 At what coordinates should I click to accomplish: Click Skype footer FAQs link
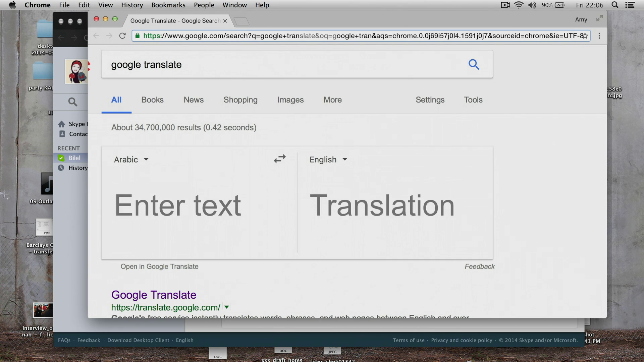coord(64,340)
